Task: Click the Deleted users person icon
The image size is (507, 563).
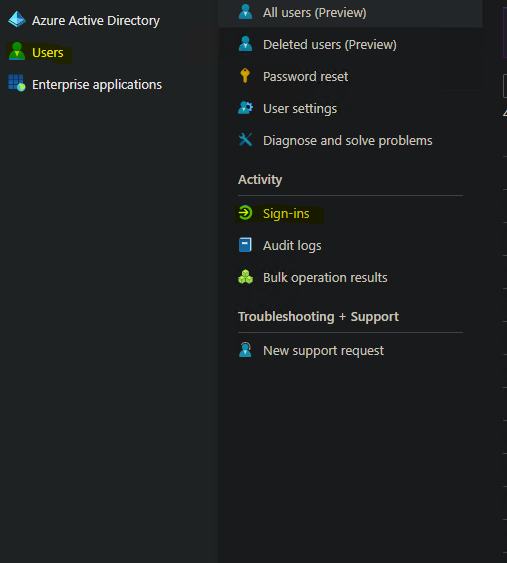Action: 246,44
